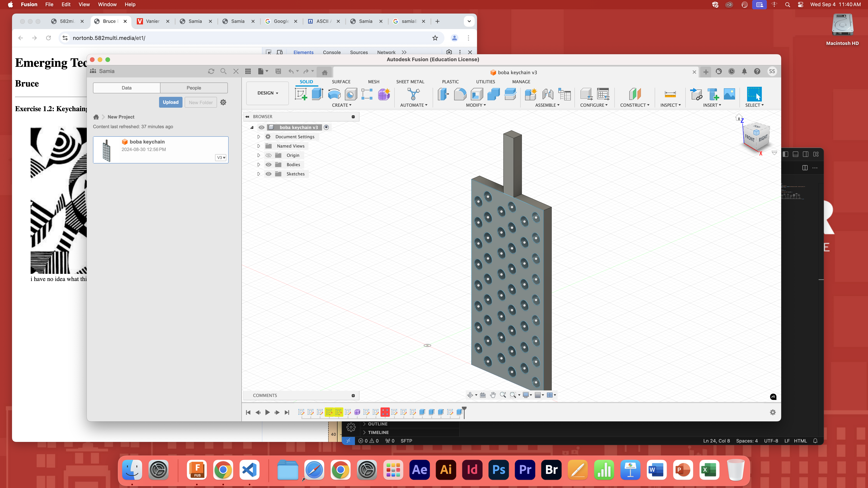868x488 pixels.
Task: Switch to the SURFACE tab
Action: (x=341, y=82)
